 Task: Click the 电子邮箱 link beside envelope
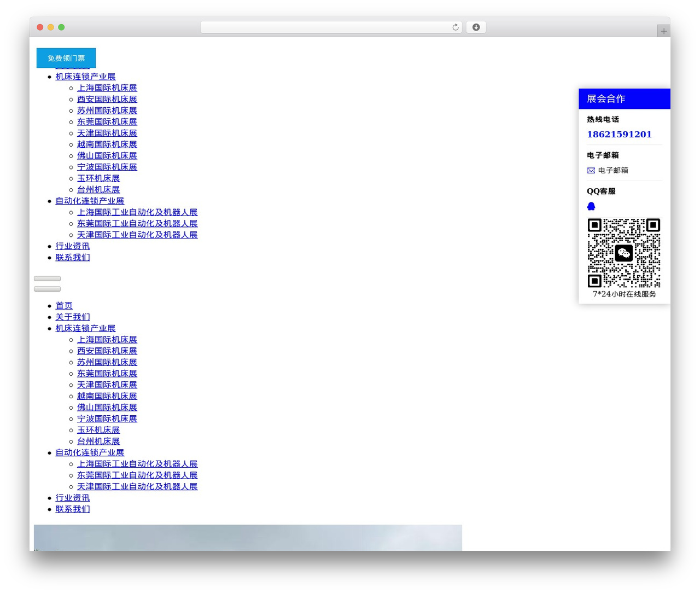pyautogui.click(x=613, y=170)
